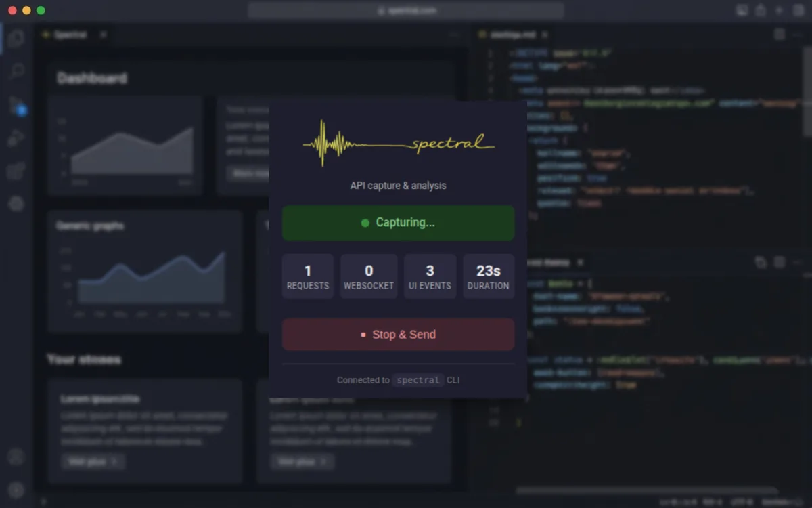This screenshot has height=508, width=812.
Task: Select the Requests counter showing 1
Action: pyautogui.click(x=308, y=276)
